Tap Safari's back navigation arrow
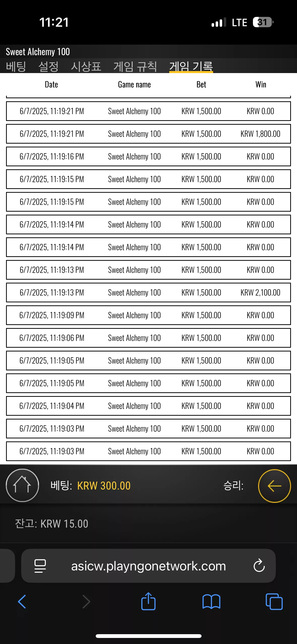The image size is (297, 644). point(22,602)
